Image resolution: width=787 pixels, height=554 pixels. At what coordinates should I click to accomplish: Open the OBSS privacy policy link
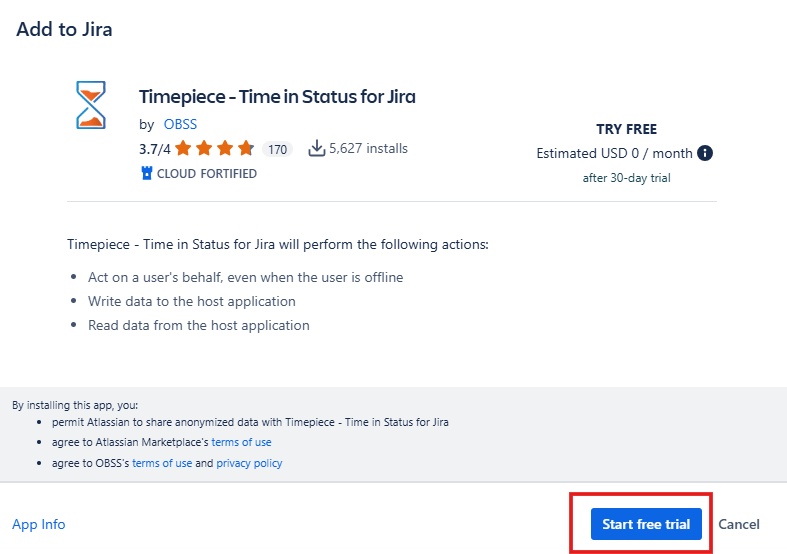click(x=249, y=463)
